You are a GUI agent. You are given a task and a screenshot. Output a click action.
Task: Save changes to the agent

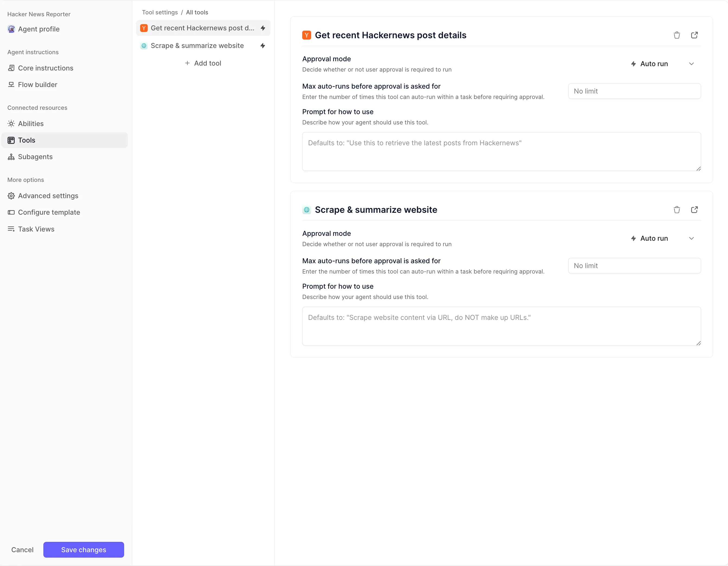coord(84,550)
